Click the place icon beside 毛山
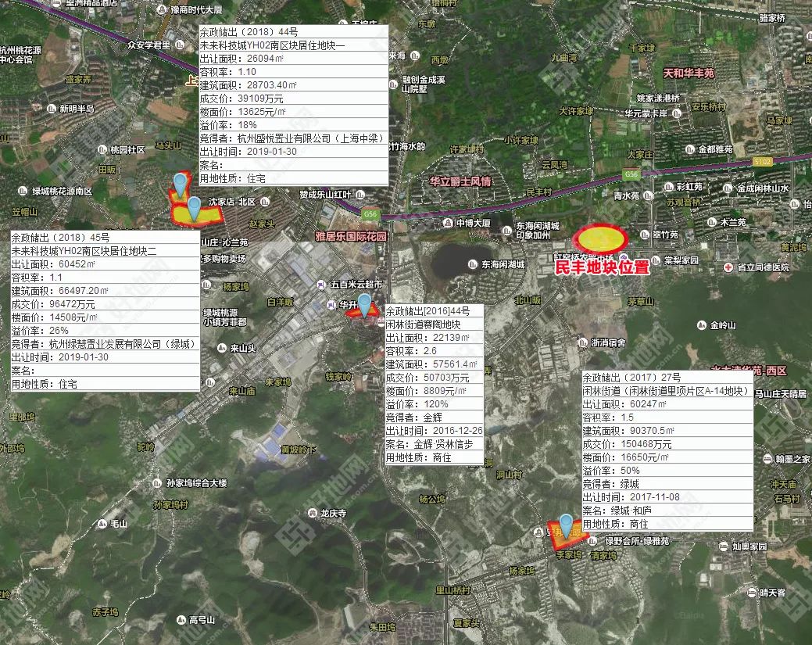The image size is (812, 645). [102, 523]
